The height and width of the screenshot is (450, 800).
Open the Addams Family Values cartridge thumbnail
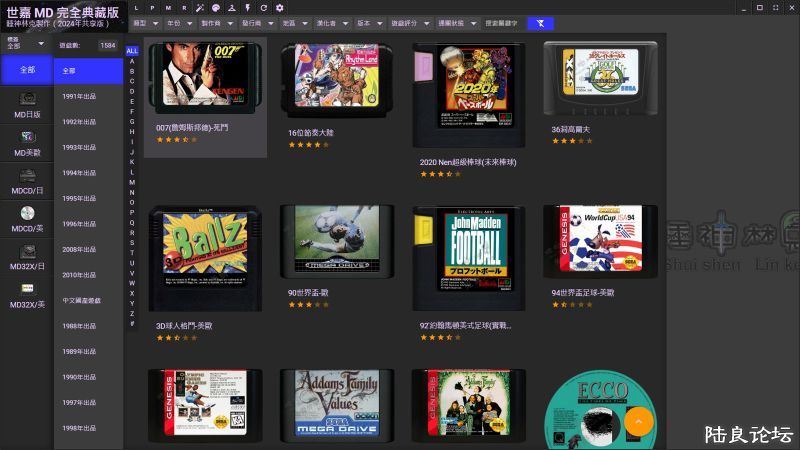(x=337, y=406)
